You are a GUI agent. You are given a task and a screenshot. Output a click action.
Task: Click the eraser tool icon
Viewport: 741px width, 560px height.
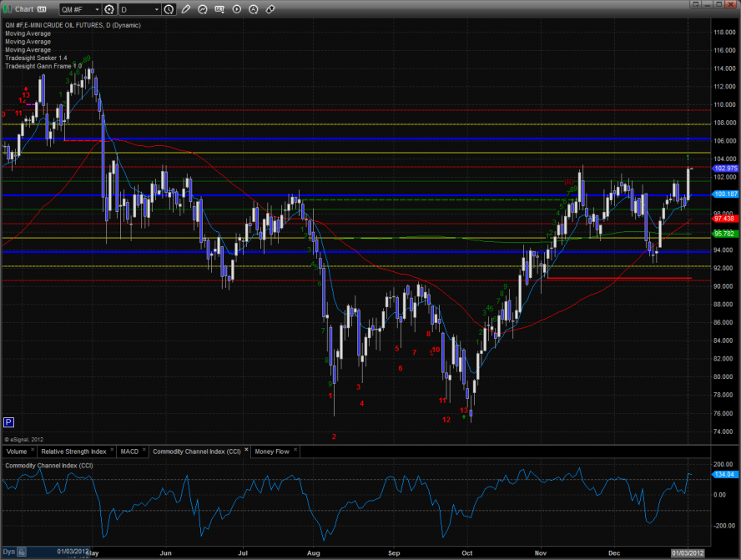coord(270,9)
